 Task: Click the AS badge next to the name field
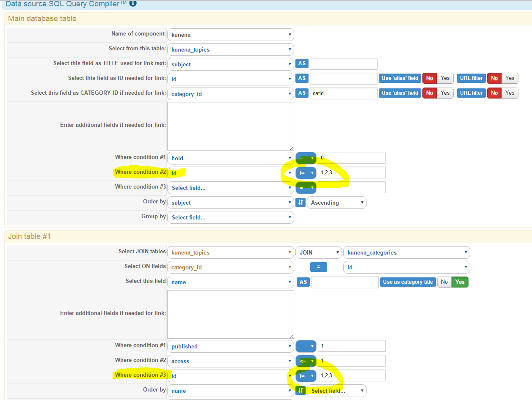pyautogui.click(x=303, y=282)
